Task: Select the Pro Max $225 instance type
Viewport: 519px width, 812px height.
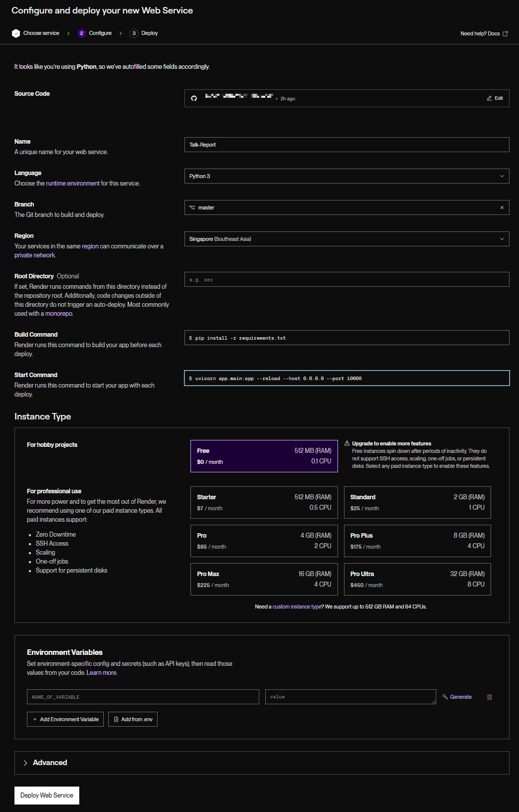Action: pos(264,579)
